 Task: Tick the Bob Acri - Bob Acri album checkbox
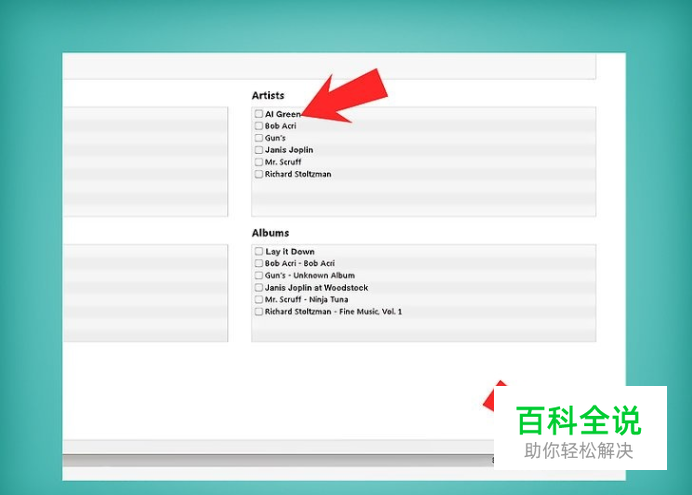point(259,263)
